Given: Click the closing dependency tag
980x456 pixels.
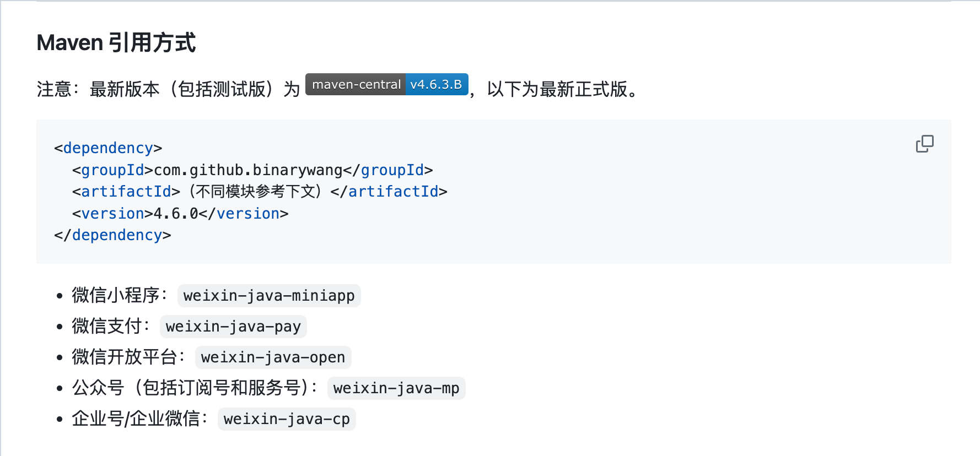Looking at the screenshot, I should (x=112, y=235).
